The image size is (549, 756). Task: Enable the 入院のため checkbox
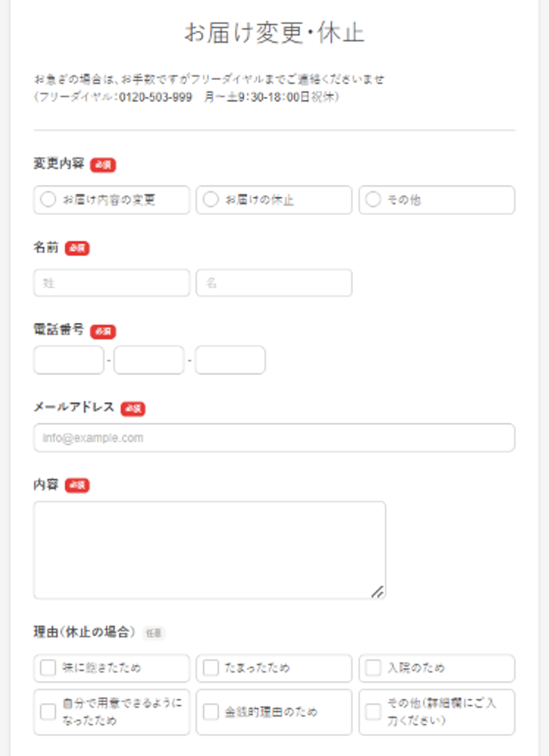point(373,669)
